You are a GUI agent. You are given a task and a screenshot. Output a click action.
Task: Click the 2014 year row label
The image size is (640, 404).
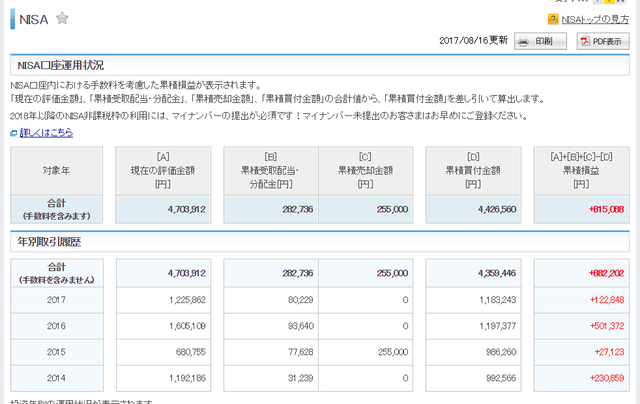pyautogui.click(x=56, y=378)
